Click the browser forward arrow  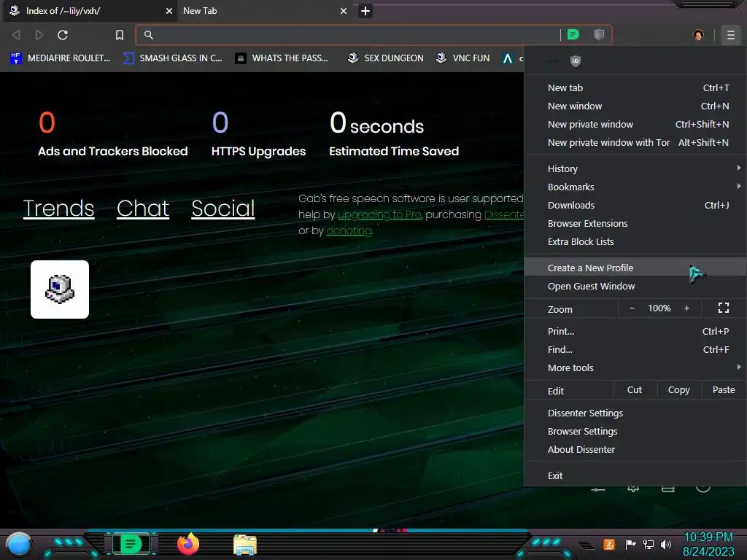[x=39, y=35]
